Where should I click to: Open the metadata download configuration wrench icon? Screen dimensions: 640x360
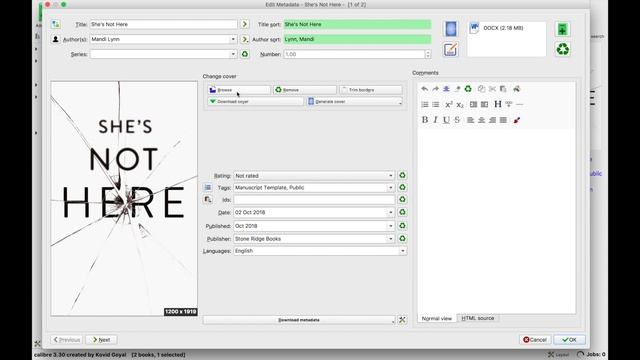click(x=402, y=320)
